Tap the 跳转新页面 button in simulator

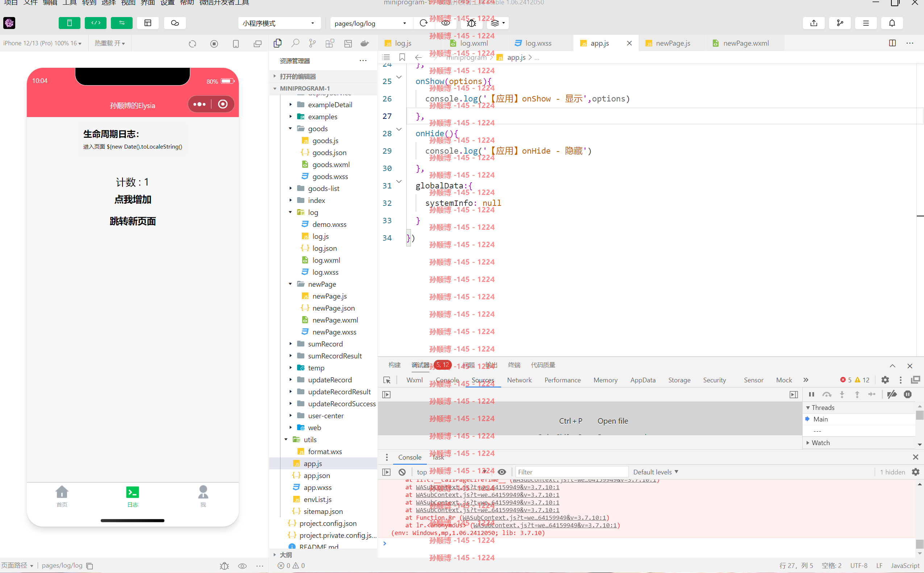(133, 221)
